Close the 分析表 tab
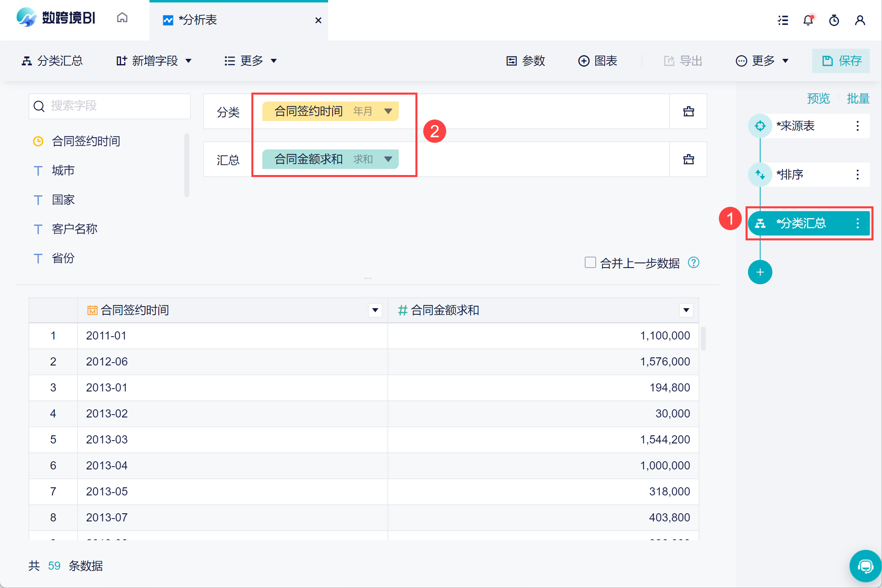The width and height of the screenshot is (882, 588). (x=318, y=20)
